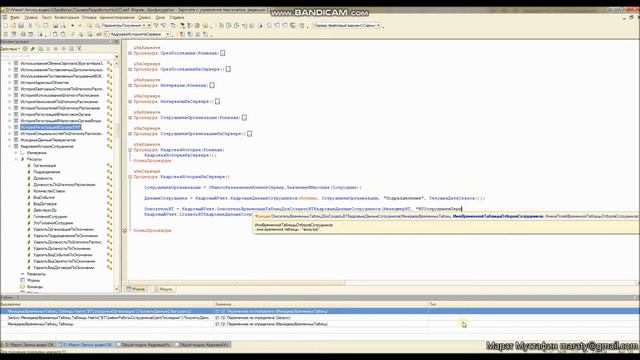This screenshot has width=640, height=360.
Task: Click the Тип column header
Action: pyautogui.click(x=534, y=304)
